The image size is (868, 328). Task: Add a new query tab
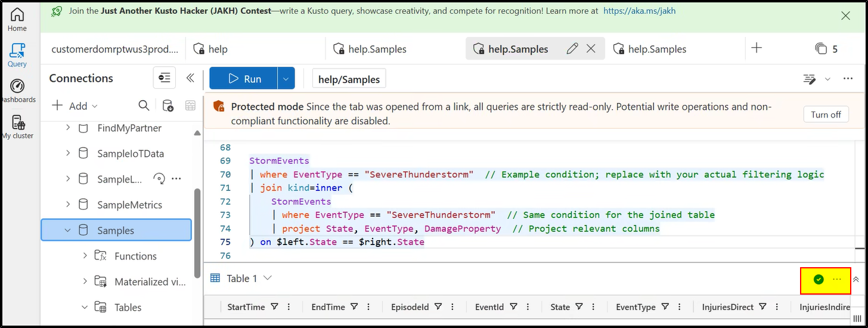[757, 48]
